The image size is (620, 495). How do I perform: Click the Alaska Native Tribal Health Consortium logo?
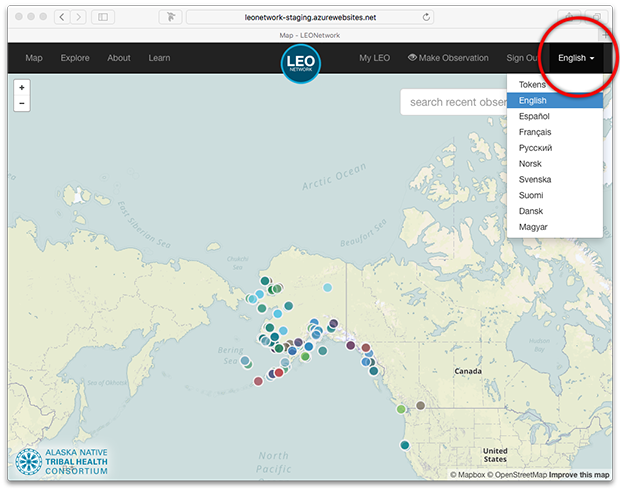tap(62, 460)
